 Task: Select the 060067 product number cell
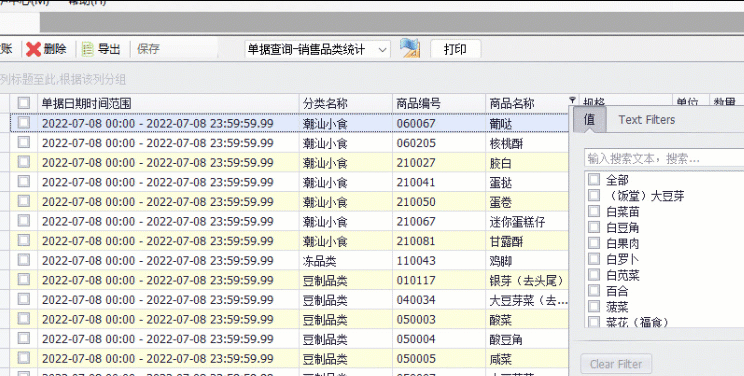(439, 123)
